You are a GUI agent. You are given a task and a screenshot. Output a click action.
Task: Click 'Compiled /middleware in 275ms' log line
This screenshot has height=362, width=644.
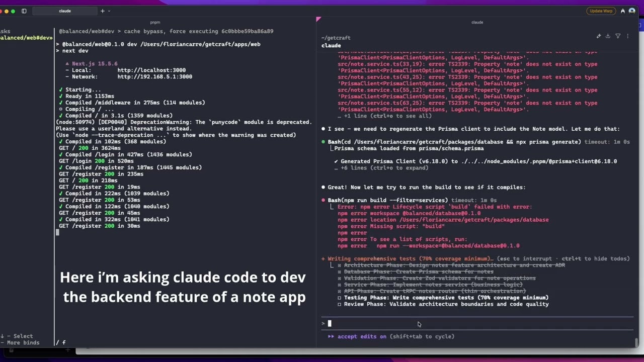pyautogui.click(x=132, y=103)
